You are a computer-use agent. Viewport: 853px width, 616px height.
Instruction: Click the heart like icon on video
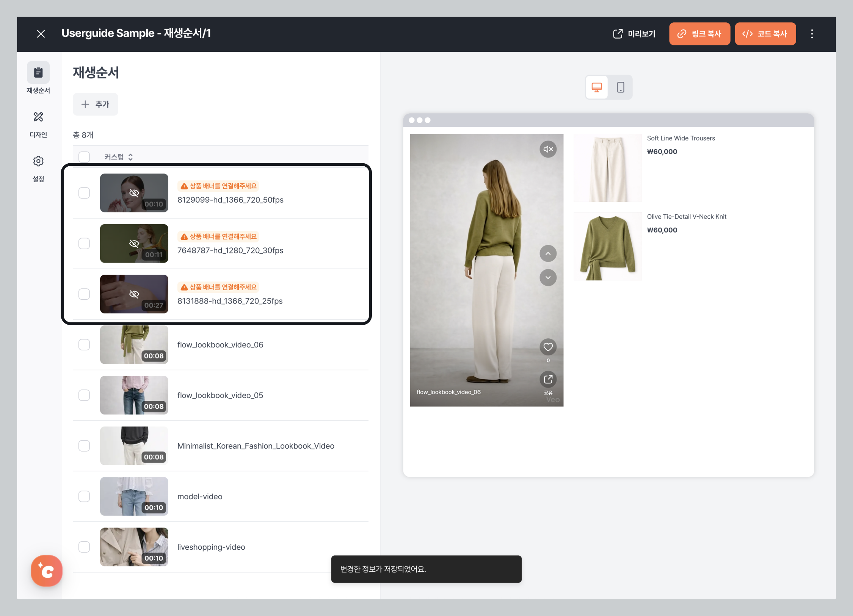[548, 347]
